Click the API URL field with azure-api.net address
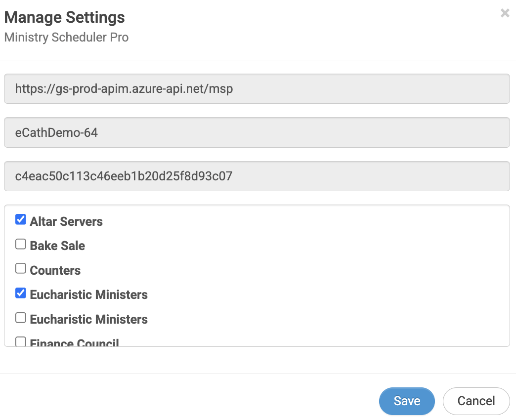Viewport: 516px width, 420px height. (257, 89)
